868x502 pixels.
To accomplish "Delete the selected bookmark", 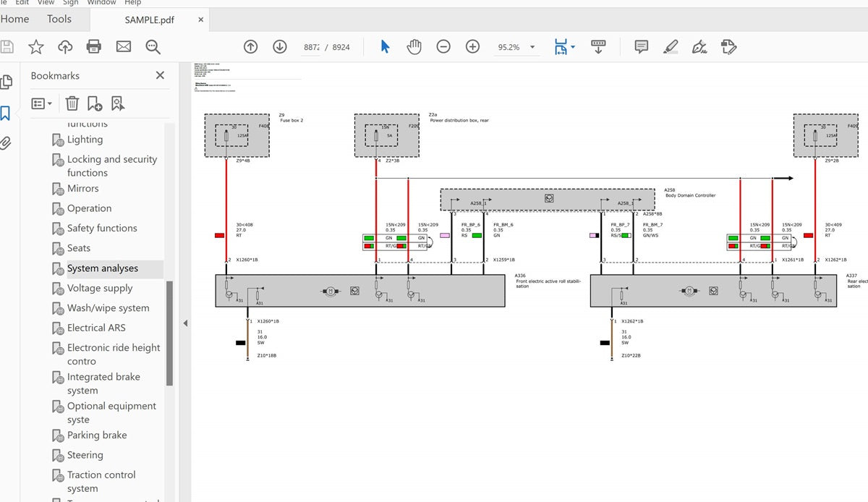I will click(72, 103).
